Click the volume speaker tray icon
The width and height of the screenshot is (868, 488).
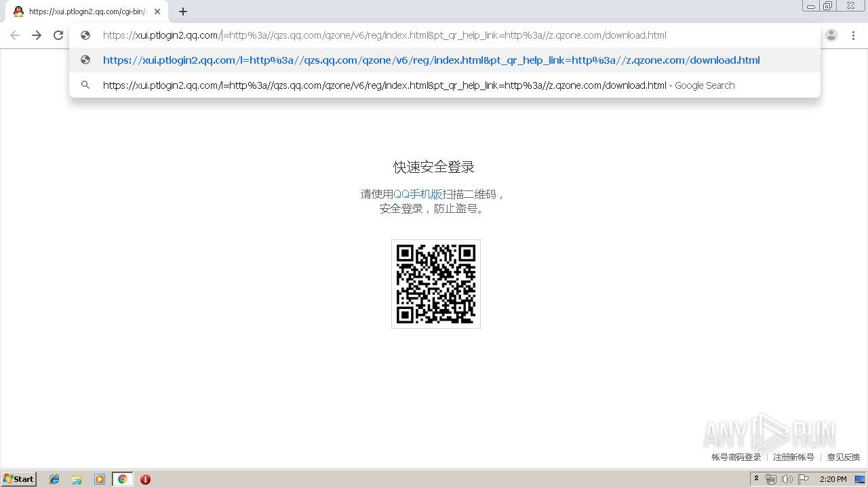[787, 479]
